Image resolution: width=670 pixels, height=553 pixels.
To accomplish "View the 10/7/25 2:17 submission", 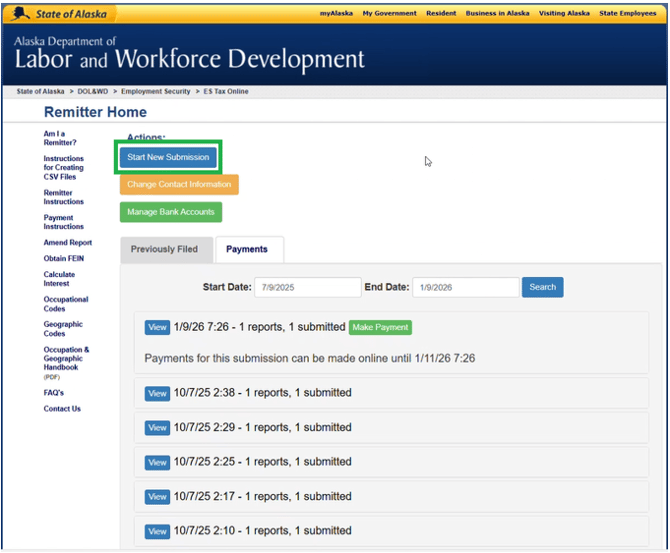I will coord(157,497).
